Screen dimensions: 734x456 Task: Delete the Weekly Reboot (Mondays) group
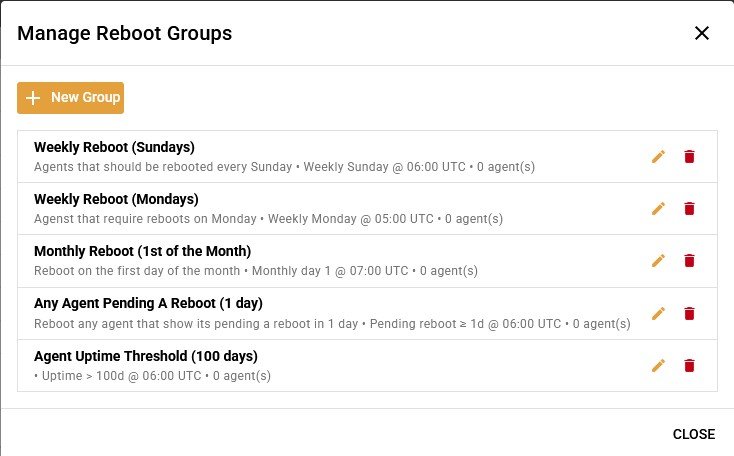[689, 209]
